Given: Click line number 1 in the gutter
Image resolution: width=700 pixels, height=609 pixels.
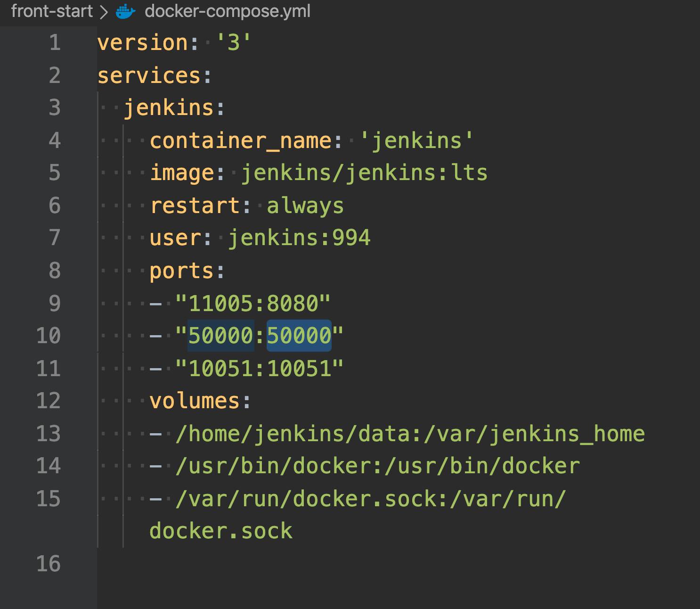Looking at the screenshot, I should [x=55, y=42].
